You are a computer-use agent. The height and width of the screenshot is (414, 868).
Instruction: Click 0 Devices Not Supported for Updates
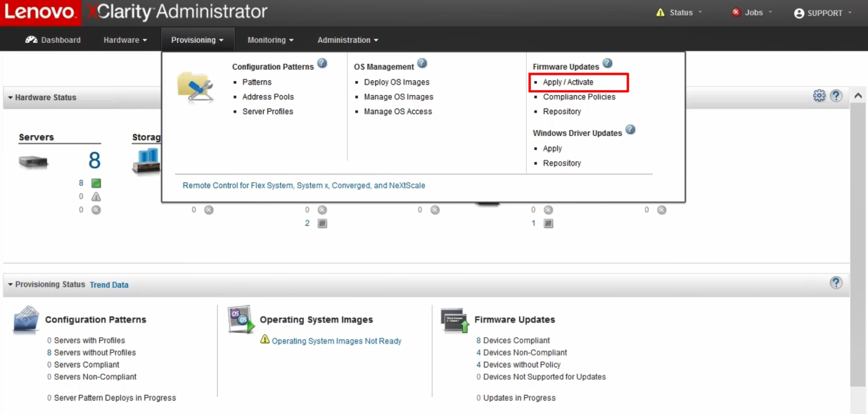pos(541,377)
